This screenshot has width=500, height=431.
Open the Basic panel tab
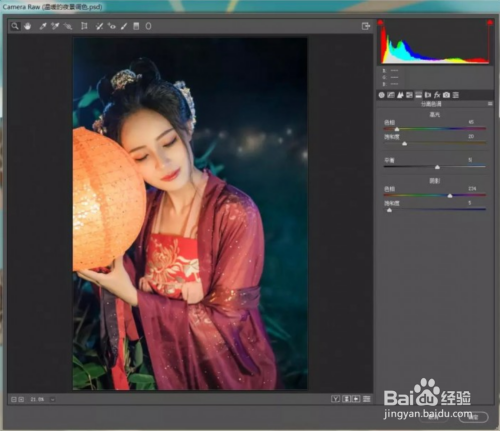point(382,95)
